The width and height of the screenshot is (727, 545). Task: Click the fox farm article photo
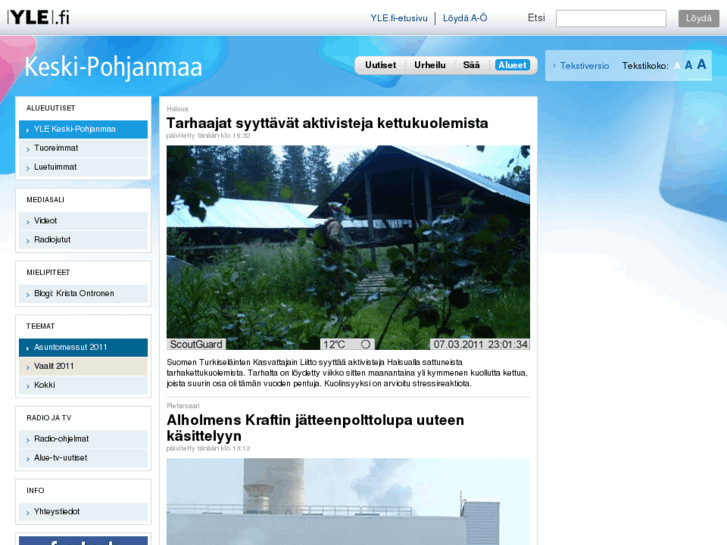pyautogui.click(x=348, y=248)
